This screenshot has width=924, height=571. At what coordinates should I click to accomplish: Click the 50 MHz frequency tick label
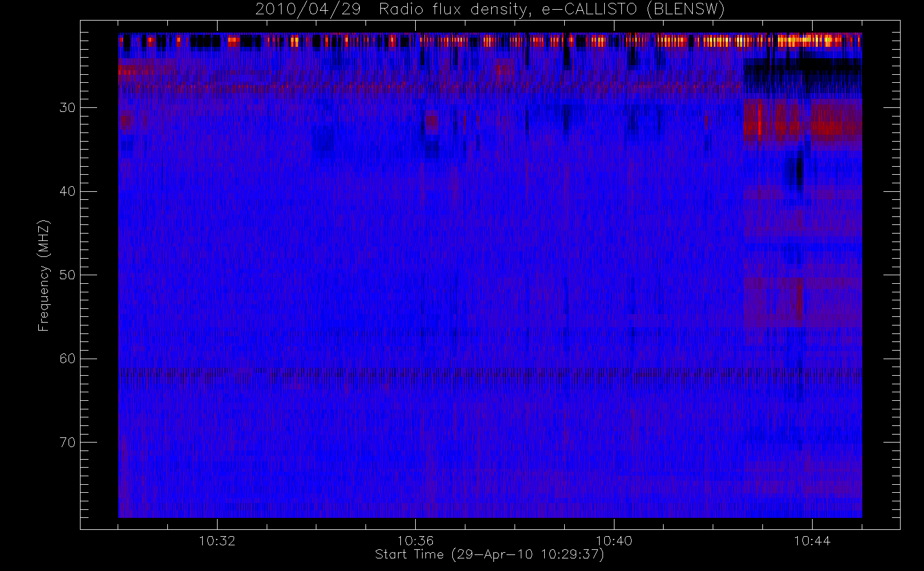(67, 275)
